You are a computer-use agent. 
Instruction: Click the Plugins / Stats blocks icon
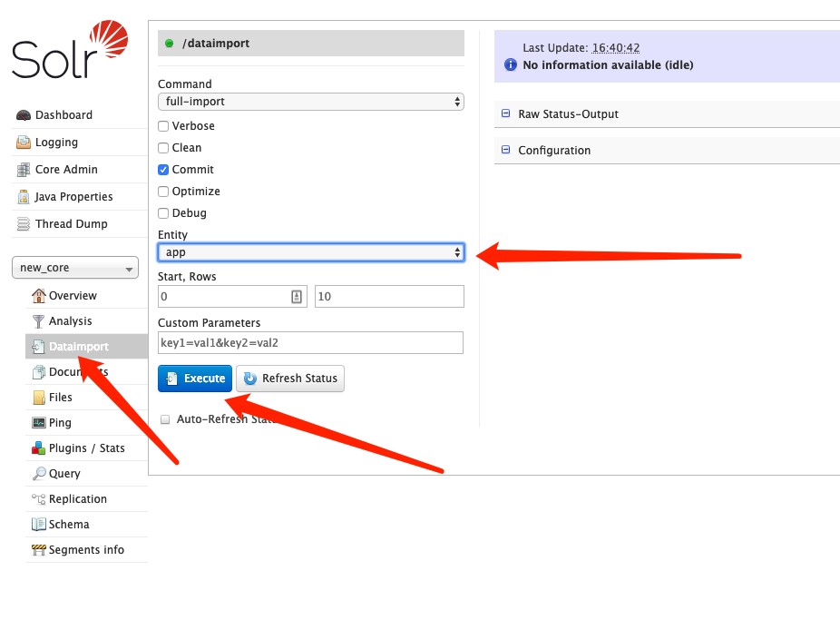point(39,448)
